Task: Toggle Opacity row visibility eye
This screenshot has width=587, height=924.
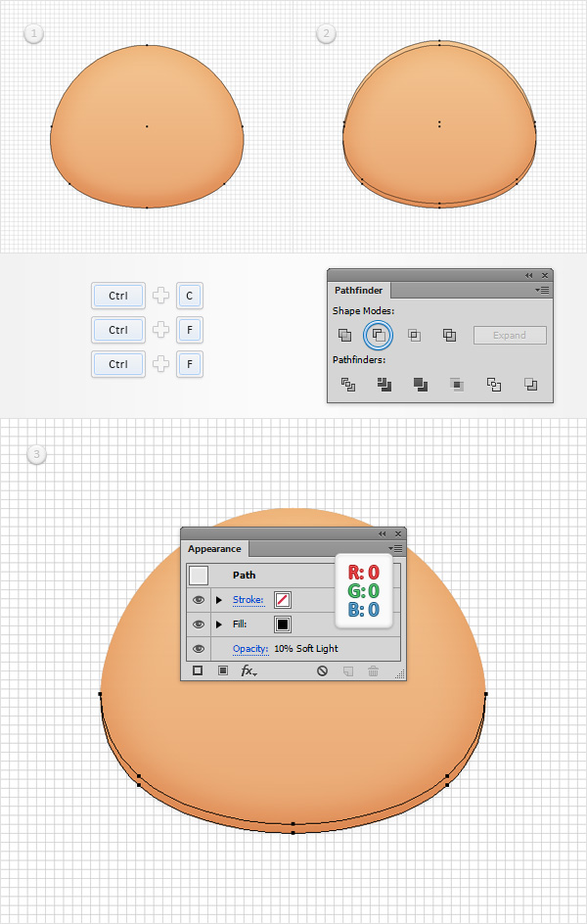Action: [199, 648]
